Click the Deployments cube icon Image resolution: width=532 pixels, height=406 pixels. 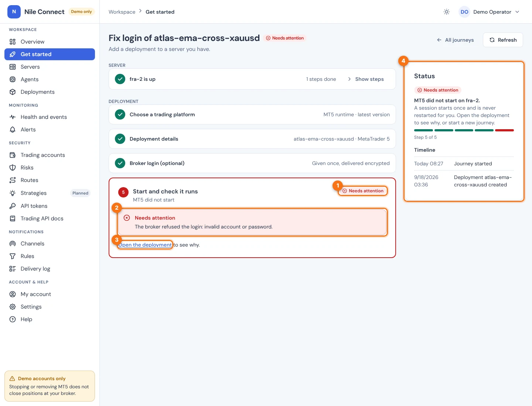click(13, 92)
